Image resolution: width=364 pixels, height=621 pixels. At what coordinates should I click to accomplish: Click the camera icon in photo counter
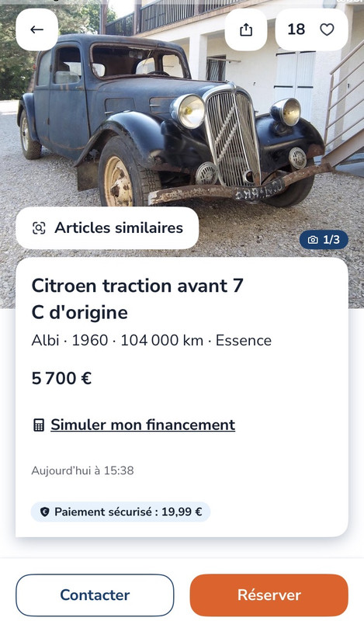(313, 240)
